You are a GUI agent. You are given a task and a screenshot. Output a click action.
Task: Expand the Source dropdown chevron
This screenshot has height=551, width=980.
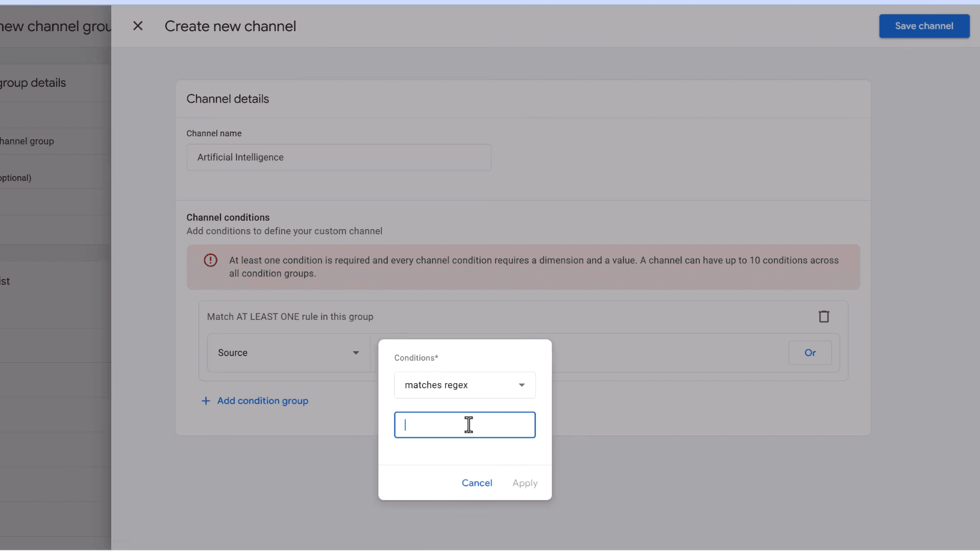(x=356, y=353)
